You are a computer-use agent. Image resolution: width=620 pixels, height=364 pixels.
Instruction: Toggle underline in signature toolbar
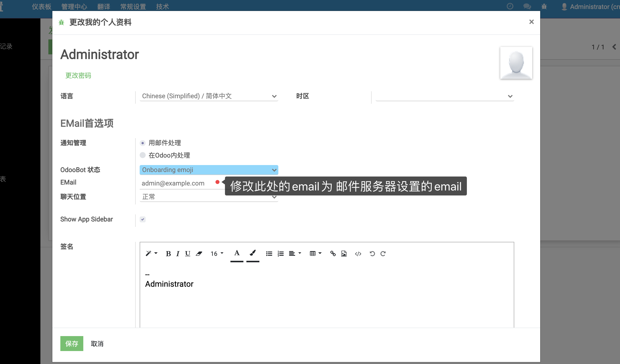[188, 254]
